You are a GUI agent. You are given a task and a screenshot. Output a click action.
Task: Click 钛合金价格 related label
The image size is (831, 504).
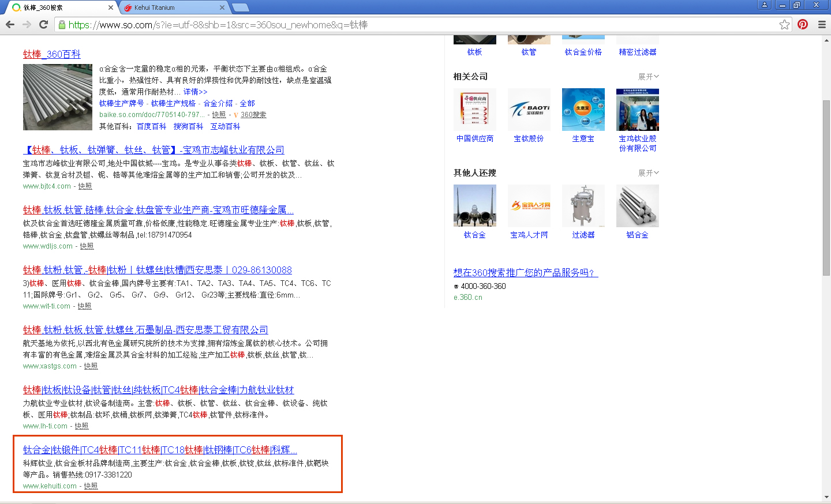pyautogui.click(x=583, y=52)
